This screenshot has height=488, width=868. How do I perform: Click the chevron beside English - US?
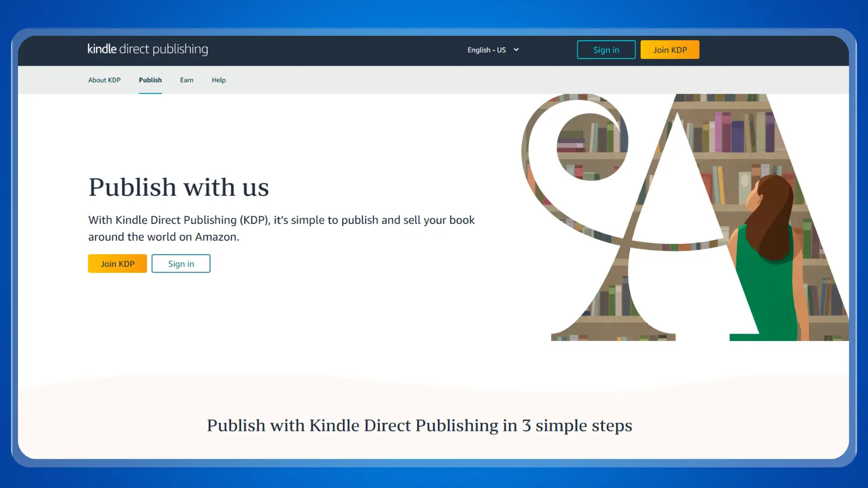(x=516, y=50)
